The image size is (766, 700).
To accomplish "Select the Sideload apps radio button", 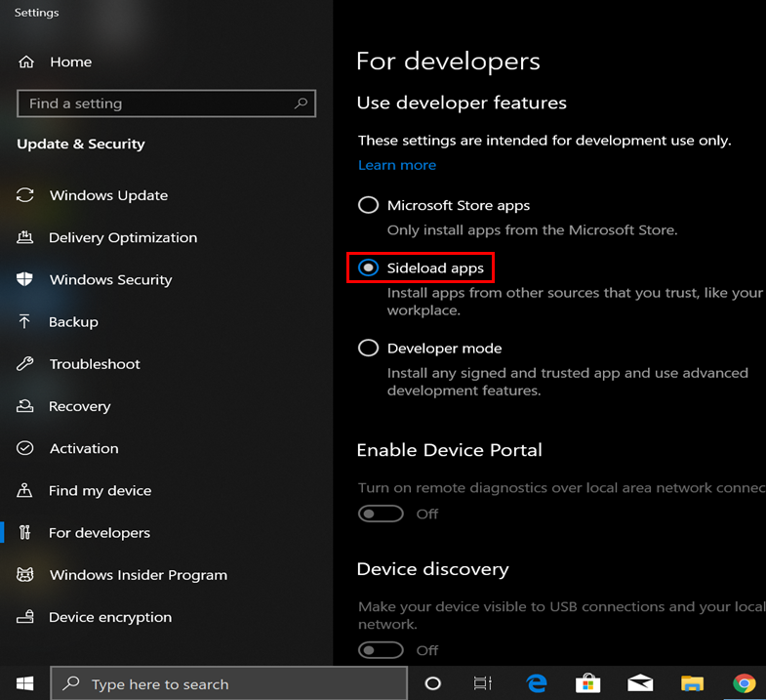I will 368,268.
